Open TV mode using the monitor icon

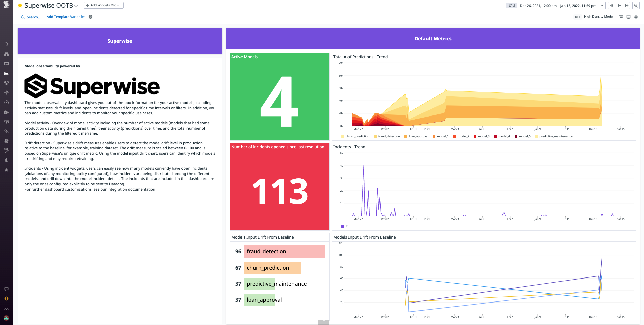coord(628,17)
